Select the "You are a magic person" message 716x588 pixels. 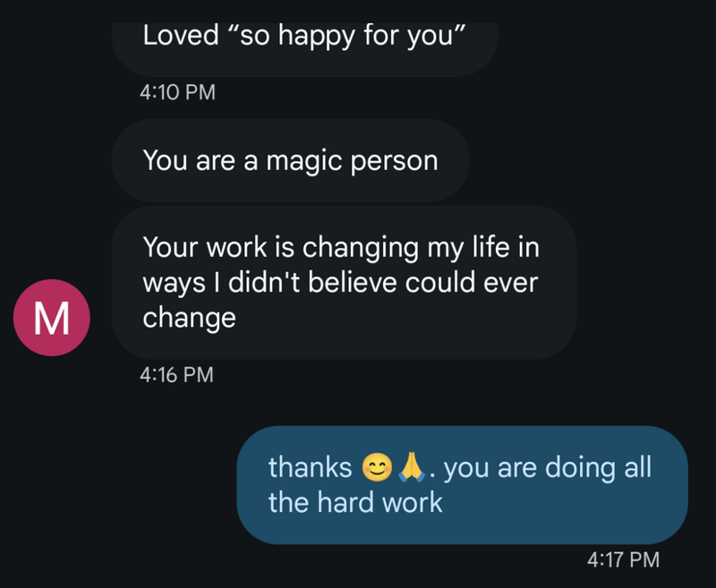pos(290,160)
